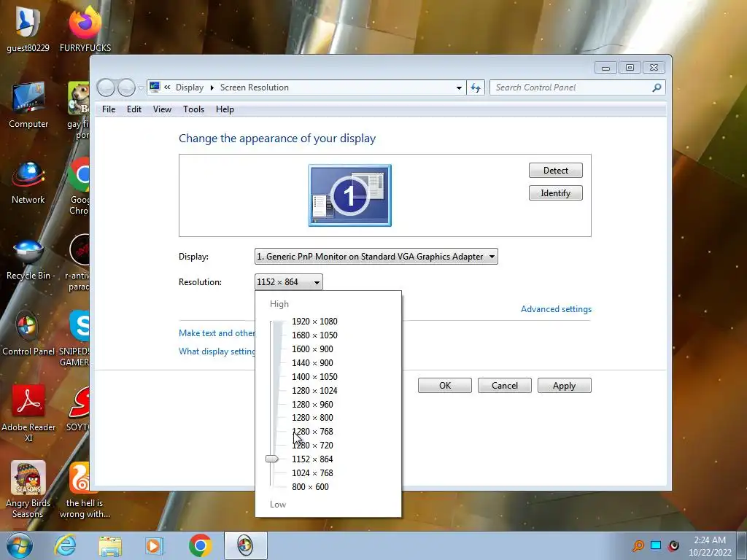The width and height of the screenshot is (747, 560).
Task: Select 1920 × 1080 resolution
Action: [x=314, y=322]
